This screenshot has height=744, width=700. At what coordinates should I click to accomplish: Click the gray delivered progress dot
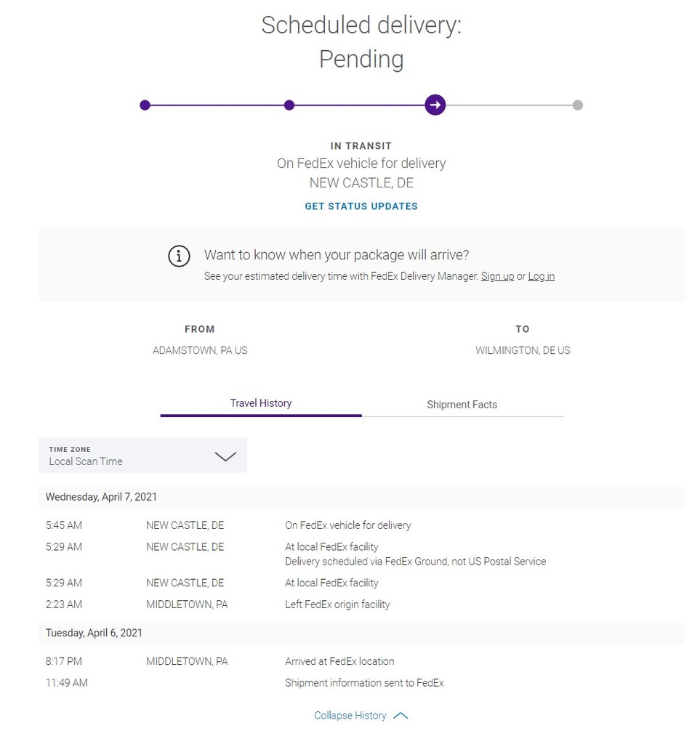[x=578, y=105]
